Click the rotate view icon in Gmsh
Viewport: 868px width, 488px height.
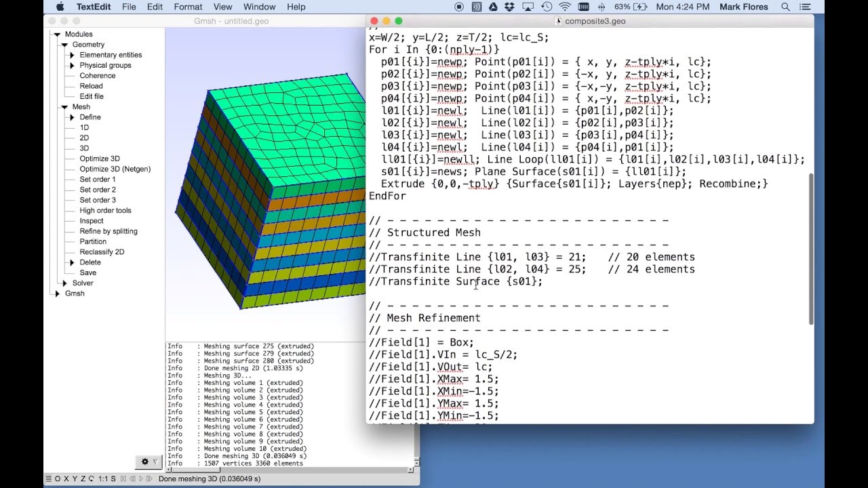pos(92,479)
